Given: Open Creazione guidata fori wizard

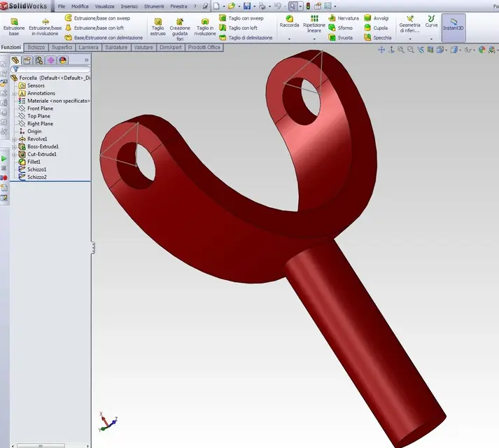Looking at the screenshot, I should [x=180, y=29].
